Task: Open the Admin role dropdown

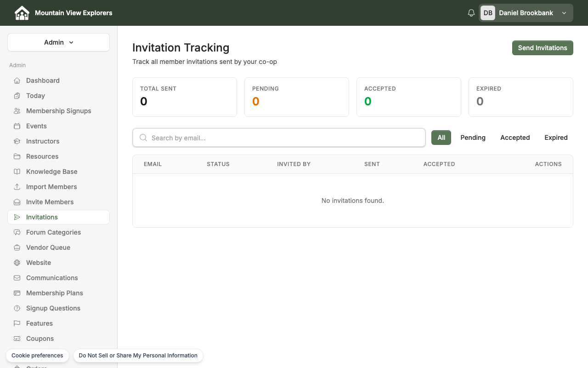Action: click(x=58, y=42)
